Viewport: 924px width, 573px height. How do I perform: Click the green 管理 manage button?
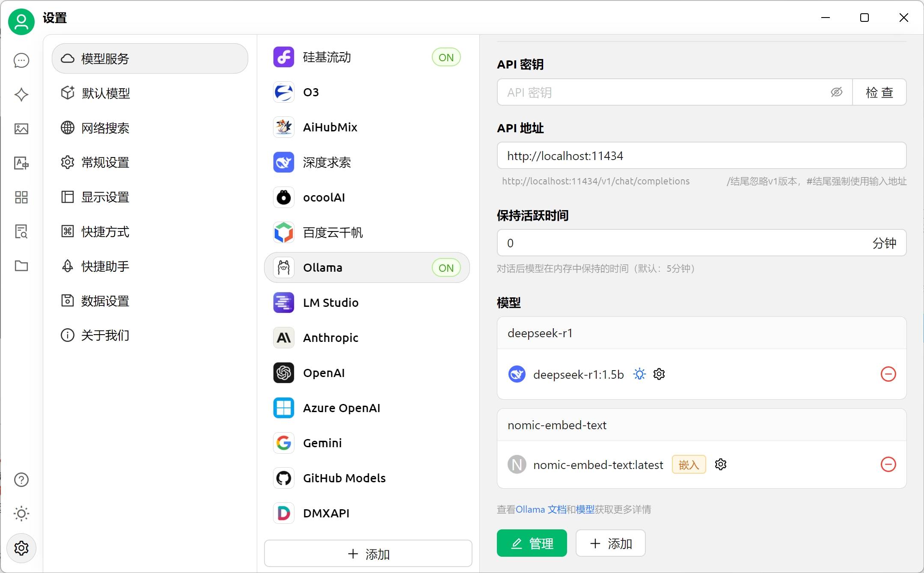click(532, 543)
